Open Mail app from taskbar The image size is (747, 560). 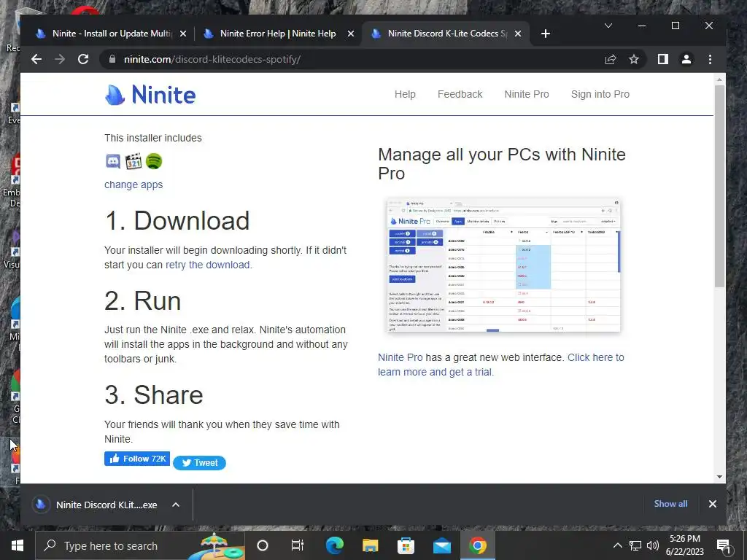pyautogui.click(x=441, y=545)
